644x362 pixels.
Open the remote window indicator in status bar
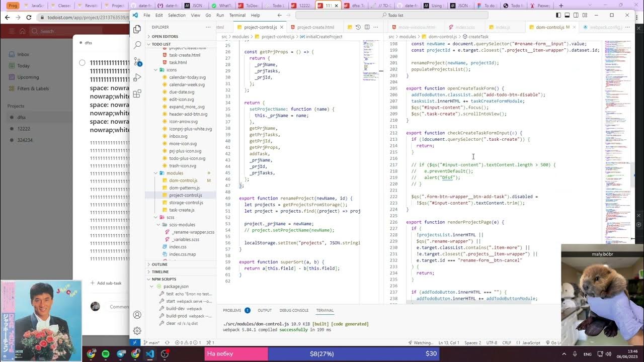click(134, 343)
